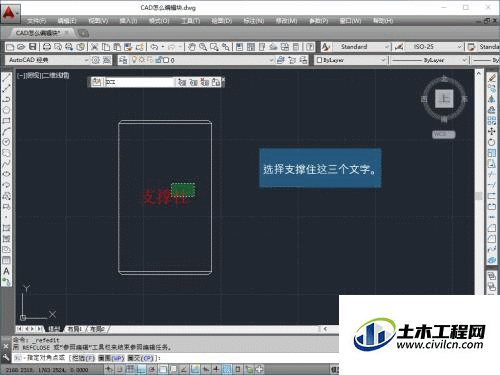The image size is (500, 375).
Task: Click the Plot printer icon
Action: tap(47, 47)
